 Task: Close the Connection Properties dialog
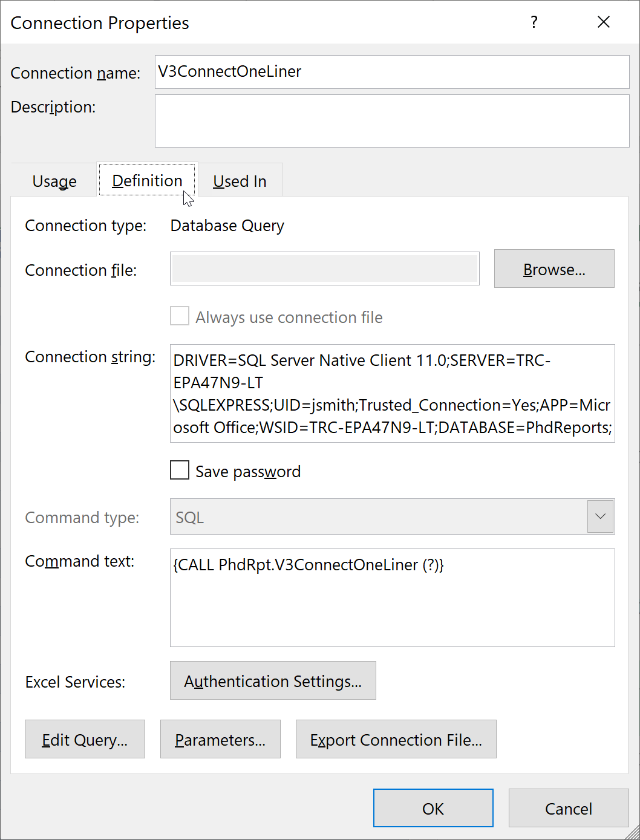[604, 22]
